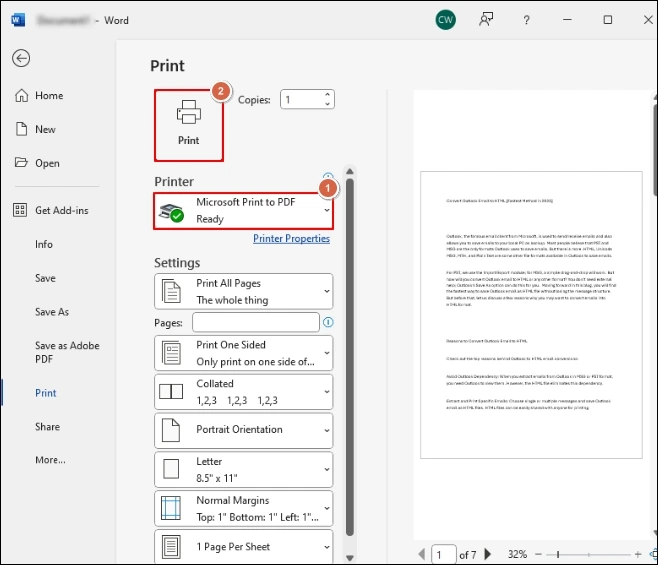Click the current page number field
The height and width of the screenshot is (565, 658).
click(x=444, y=555)
